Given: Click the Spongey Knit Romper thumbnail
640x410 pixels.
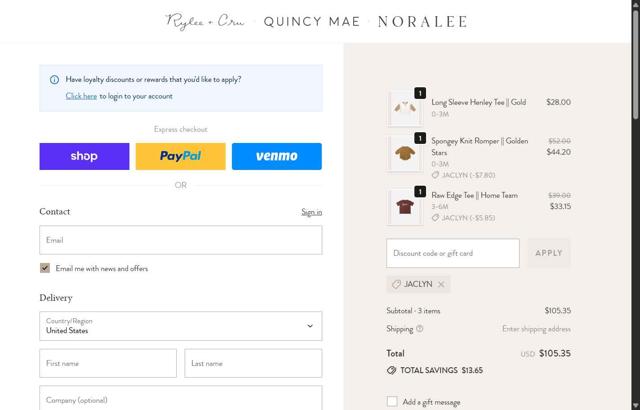Looking at the screenshot, I should [x=405, y=154].
